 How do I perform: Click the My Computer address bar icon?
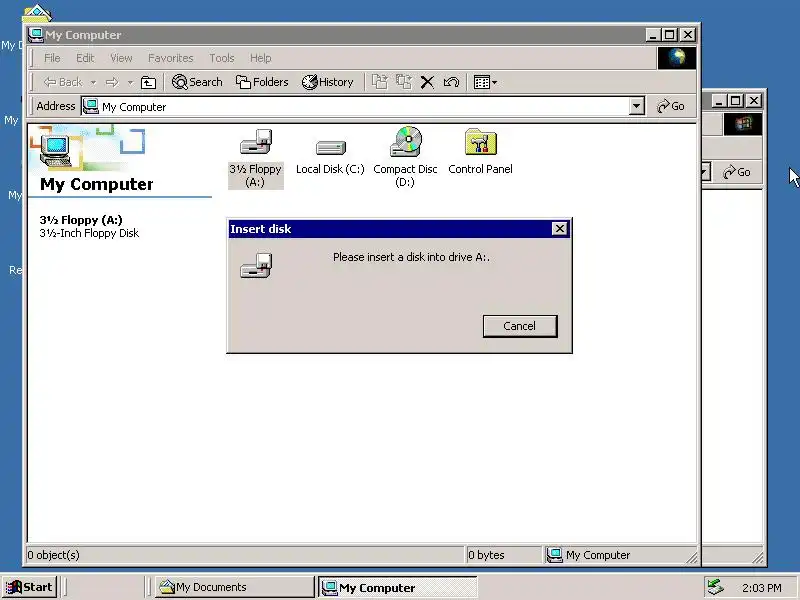[x=91, y=106]
